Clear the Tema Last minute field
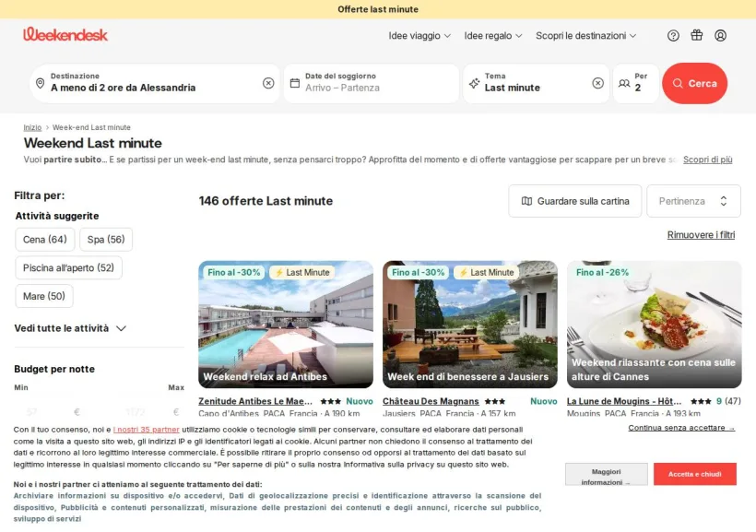The image size is (756, 532). 597,83
